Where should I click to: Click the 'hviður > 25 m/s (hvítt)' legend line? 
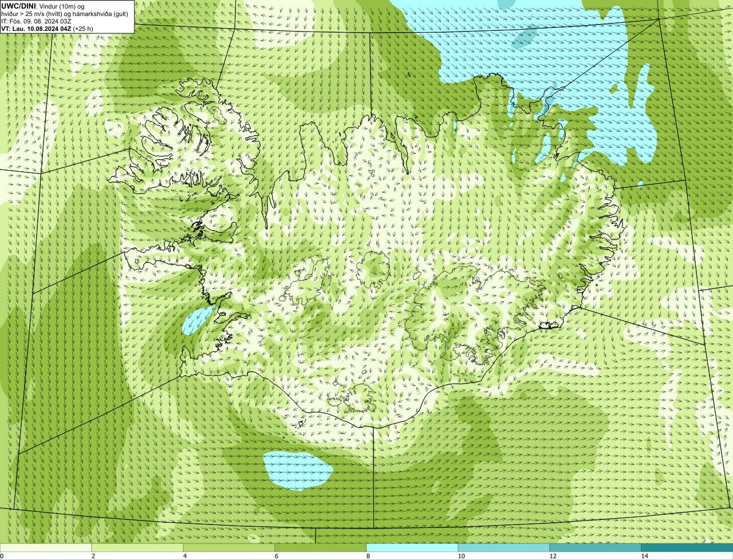(65, 14)
